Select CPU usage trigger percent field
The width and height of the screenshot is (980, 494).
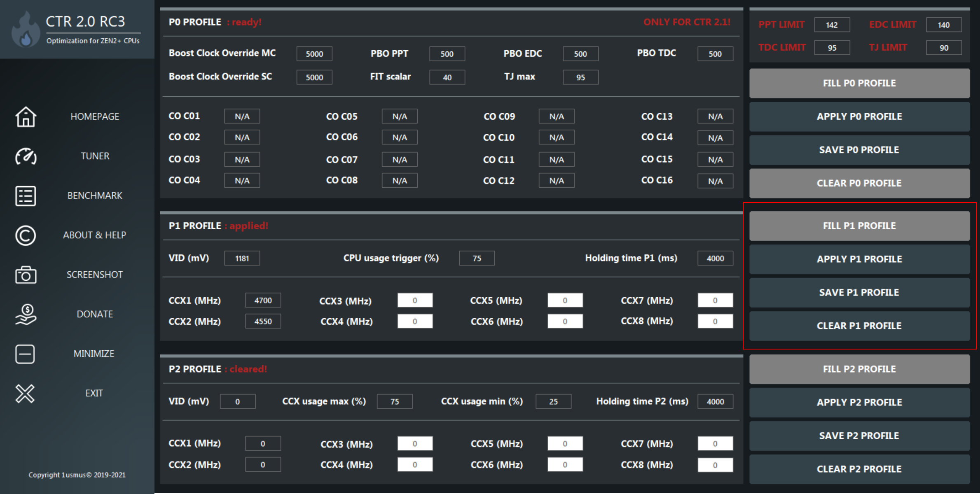click(x=477, y=259)
